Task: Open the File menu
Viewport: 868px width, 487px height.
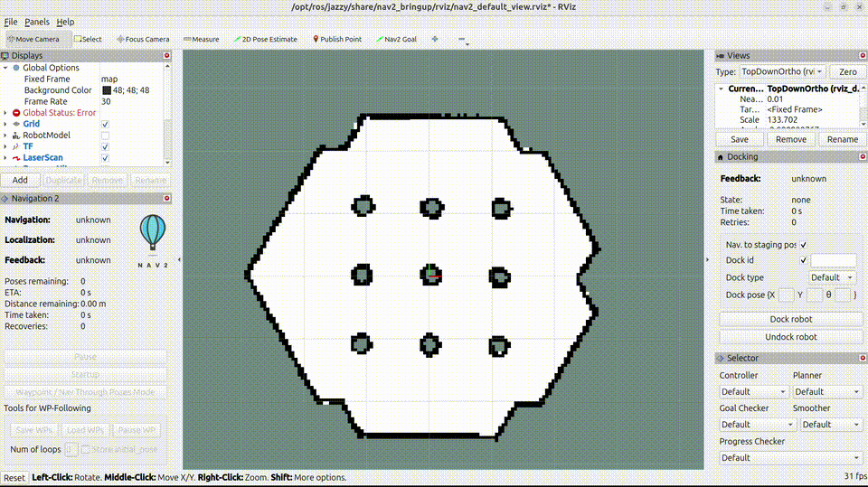Action: pos(11,22)
